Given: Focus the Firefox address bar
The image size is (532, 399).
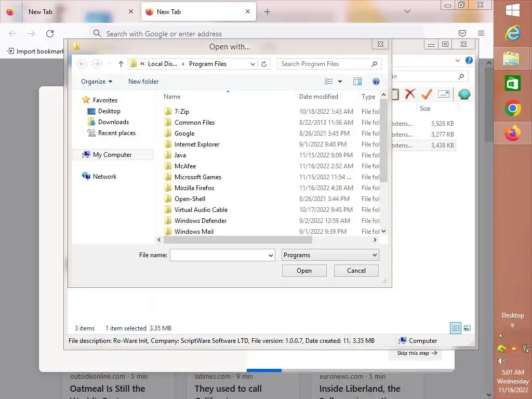Looking at the screenshot, I should coord(258,34).
